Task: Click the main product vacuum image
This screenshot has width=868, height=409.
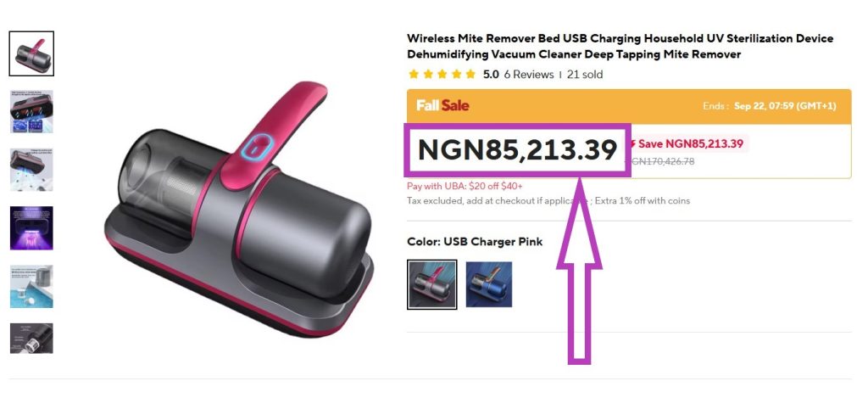Action: click(x=238, y=210)
